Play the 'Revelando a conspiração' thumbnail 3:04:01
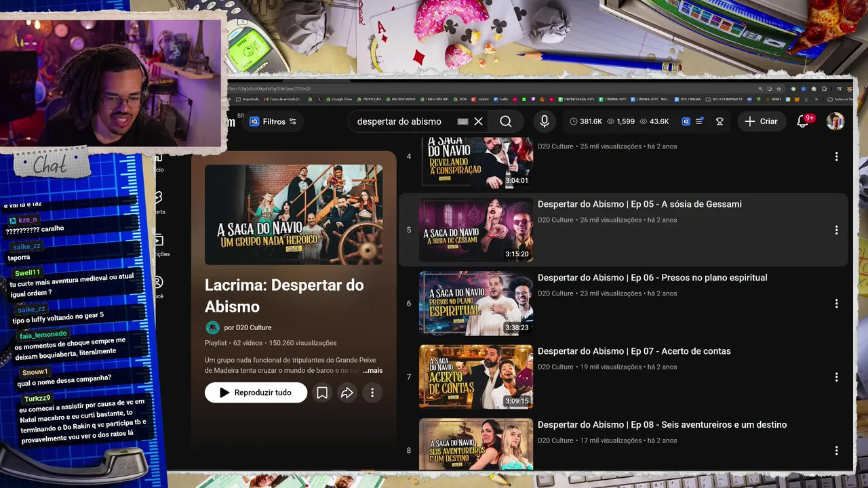The width and height of the screenshot is (868, 488). click(x=476, y=161)
